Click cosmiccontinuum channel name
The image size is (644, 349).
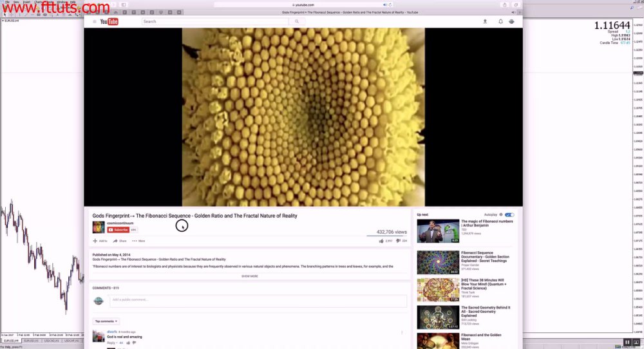click(x=120, y=223)
